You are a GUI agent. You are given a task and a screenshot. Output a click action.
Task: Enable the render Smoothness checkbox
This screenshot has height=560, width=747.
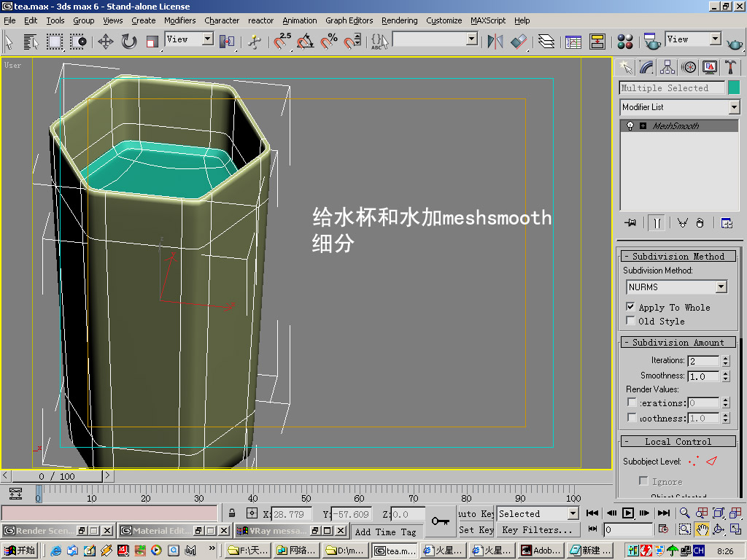click(632, 418)
